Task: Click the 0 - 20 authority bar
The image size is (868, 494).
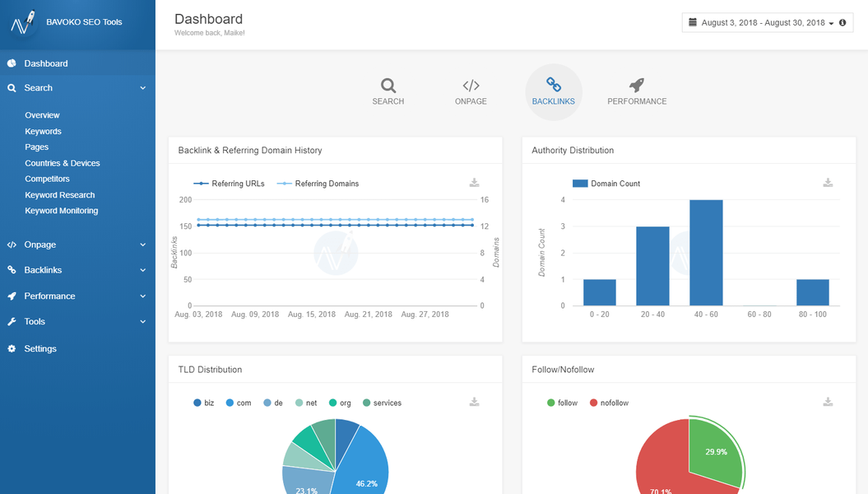Action: tap(600, 292)
